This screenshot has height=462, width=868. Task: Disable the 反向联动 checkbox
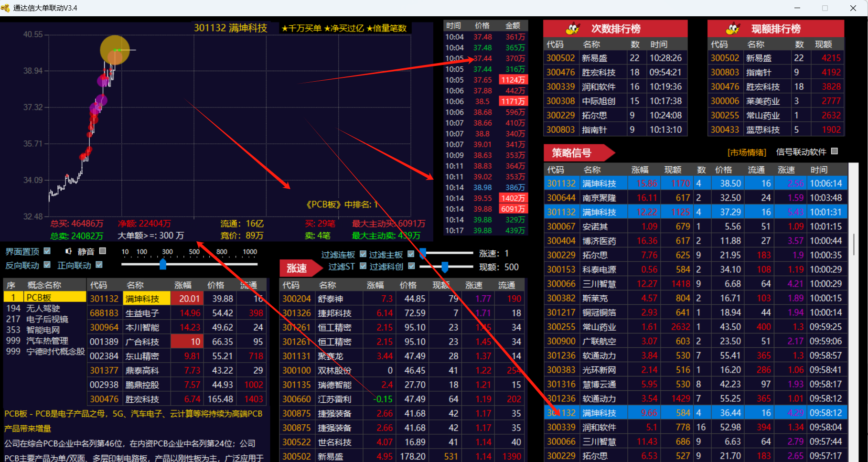(47, 265)
